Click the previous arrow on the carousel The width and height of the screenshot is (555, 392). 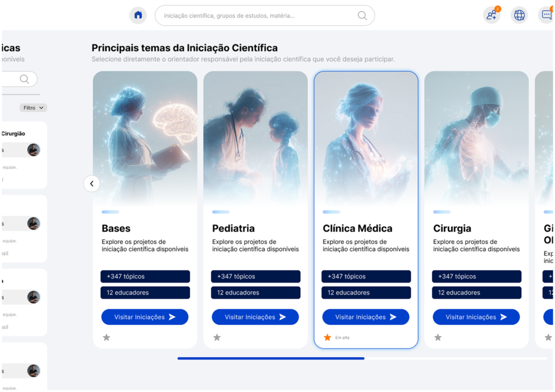(x=92, y=184)
